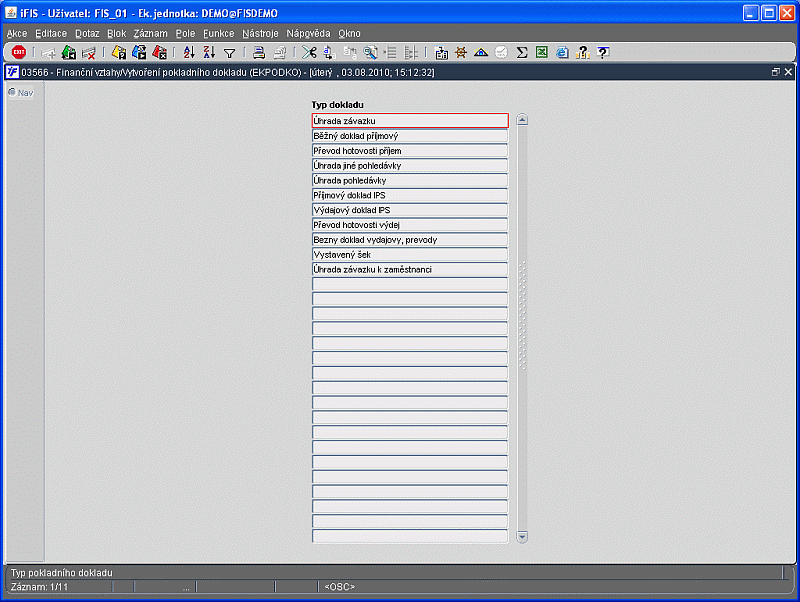This screenshot has width=800, height=602.
Task: Toggle the Nav panel button
Action: click(21, 93)
